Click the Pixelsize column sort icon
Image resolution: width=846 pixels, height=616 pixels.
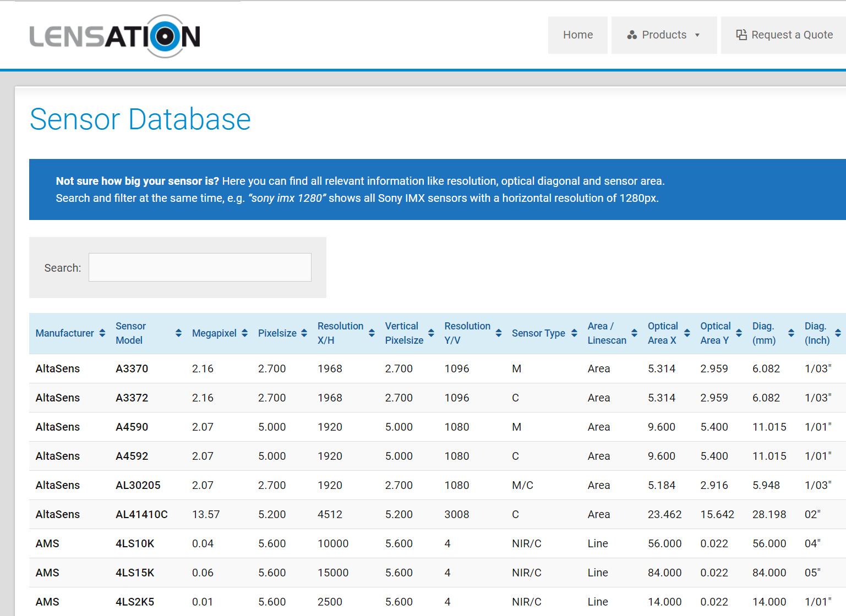pos(304,333)
